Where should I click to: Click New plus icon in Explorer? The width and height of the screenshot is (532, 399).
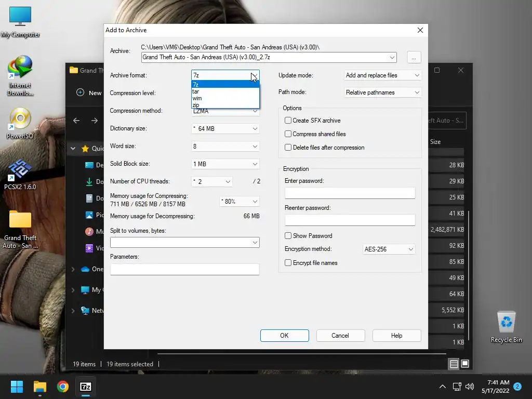click(x=80, y=92)
